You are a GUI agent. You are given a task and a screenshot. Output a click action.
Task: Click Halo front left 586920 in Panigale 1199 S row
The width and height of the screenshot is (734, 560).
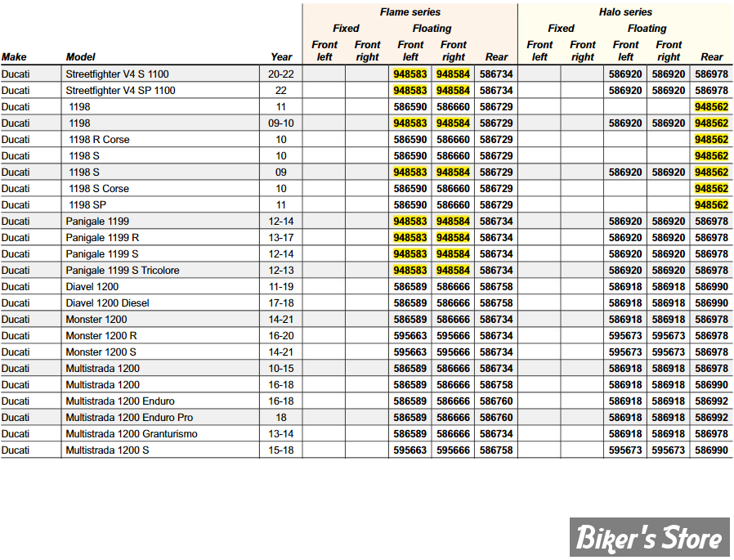[625, 254]
